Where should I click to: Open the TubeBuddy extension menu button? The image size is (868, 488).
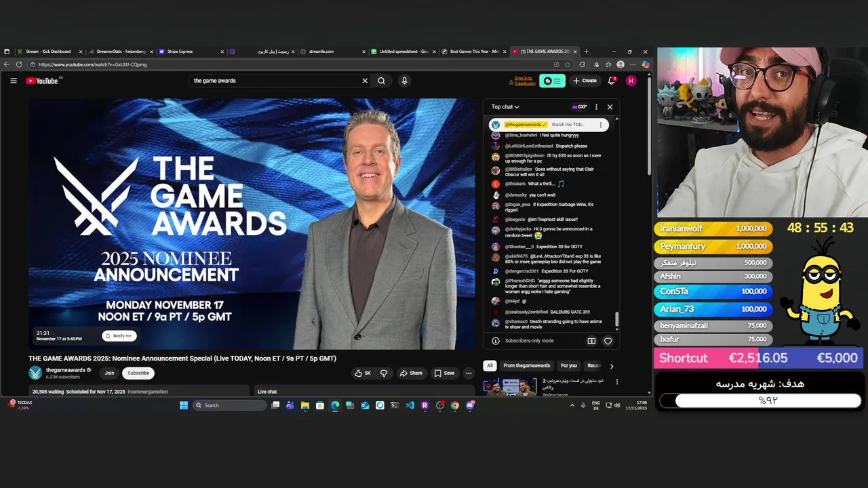552,81
